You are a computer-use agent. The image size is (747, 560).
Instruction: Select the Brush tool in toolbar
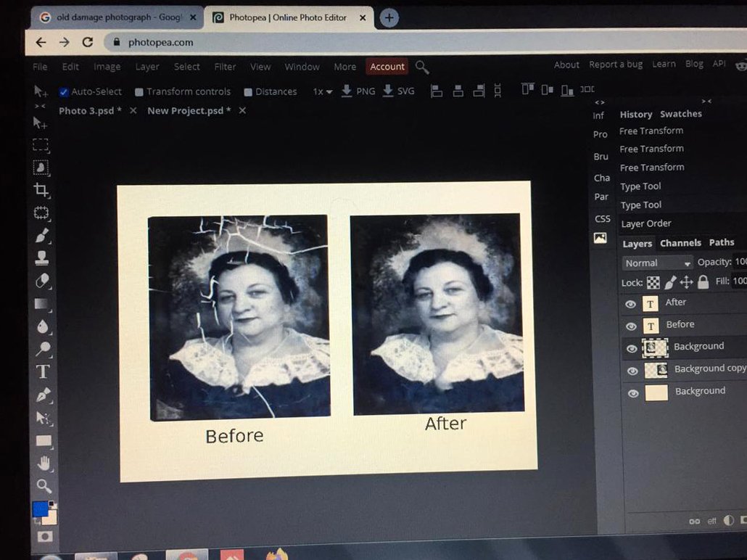tap(42, 236)
